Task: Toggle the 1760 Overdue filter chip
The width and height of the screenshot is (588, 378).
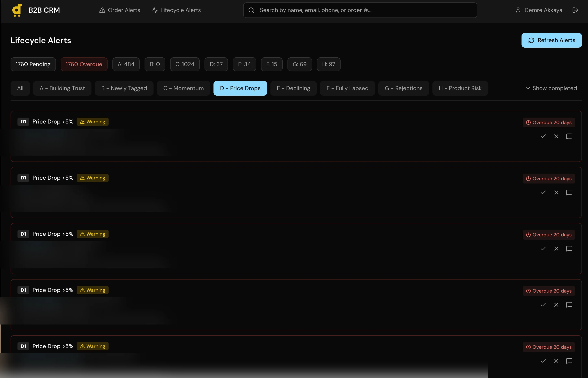Action: pyautogui.click(x=84, y=64)
